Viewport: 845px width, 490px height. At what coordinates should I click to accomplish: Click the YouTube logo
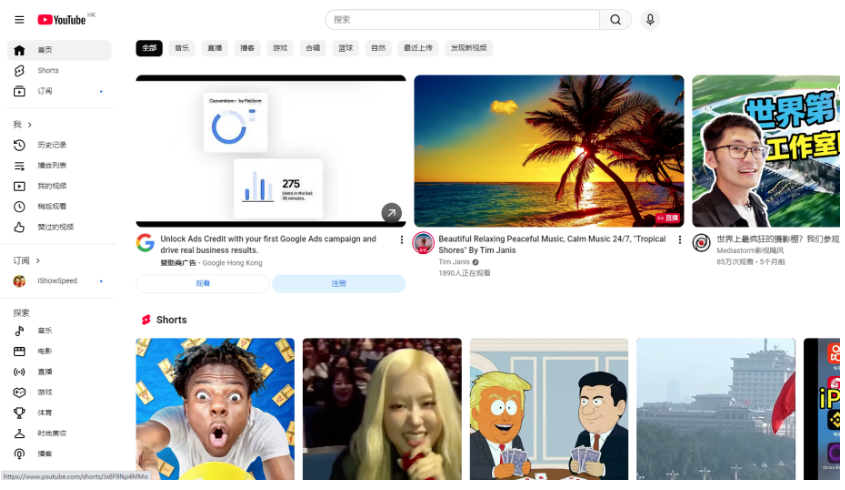point(61,20)
